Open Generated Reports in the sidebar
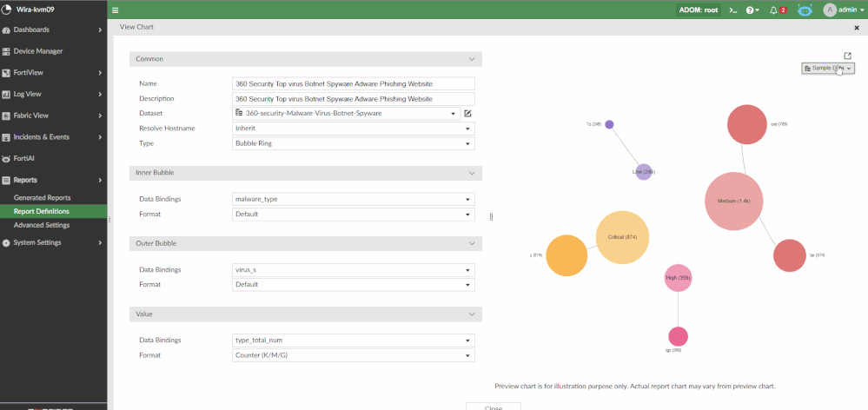 pyautogui.click(x=43, y=198)
